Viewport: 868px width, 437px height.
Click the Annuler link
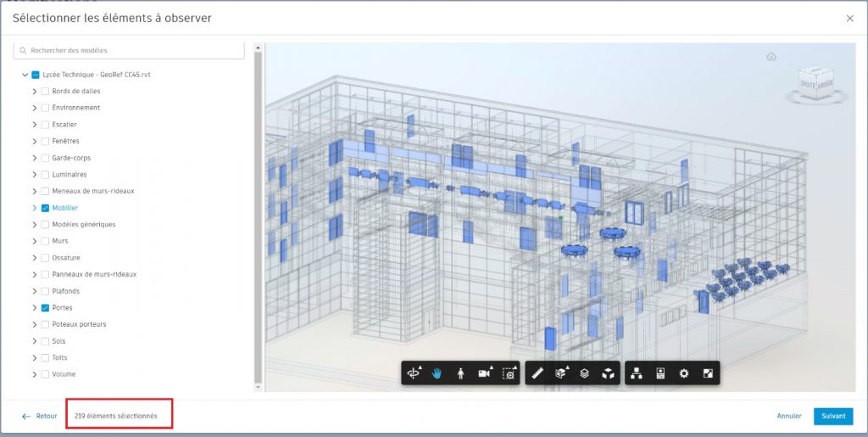[789, 417]
